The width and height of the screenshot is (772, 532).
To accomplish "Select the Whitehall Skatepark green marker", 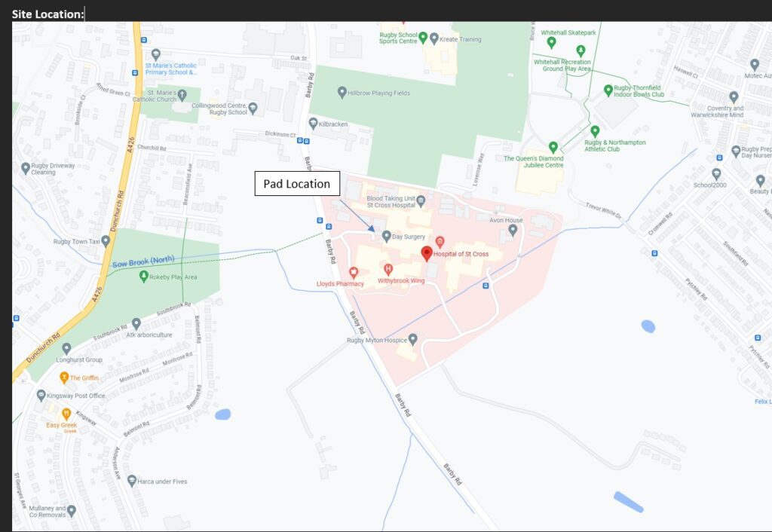I will click(551, 41).
